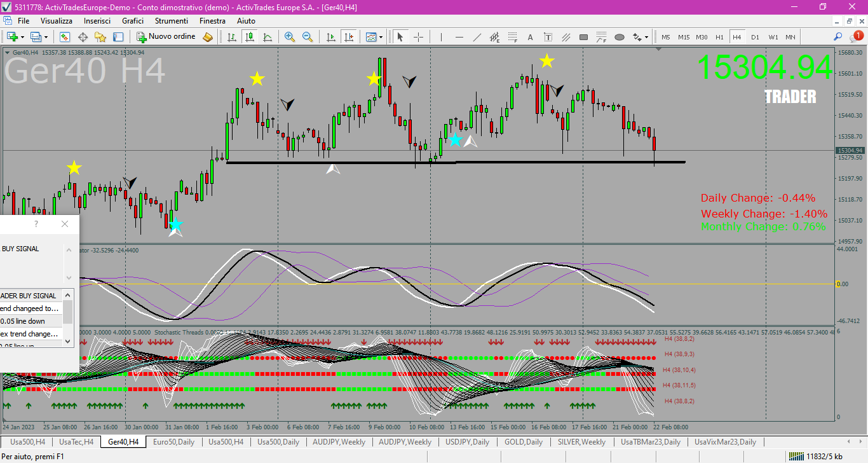Open the Inserisci menu
Image resolution: width=868 pixels, height=463 pixels.
point(97,21)
